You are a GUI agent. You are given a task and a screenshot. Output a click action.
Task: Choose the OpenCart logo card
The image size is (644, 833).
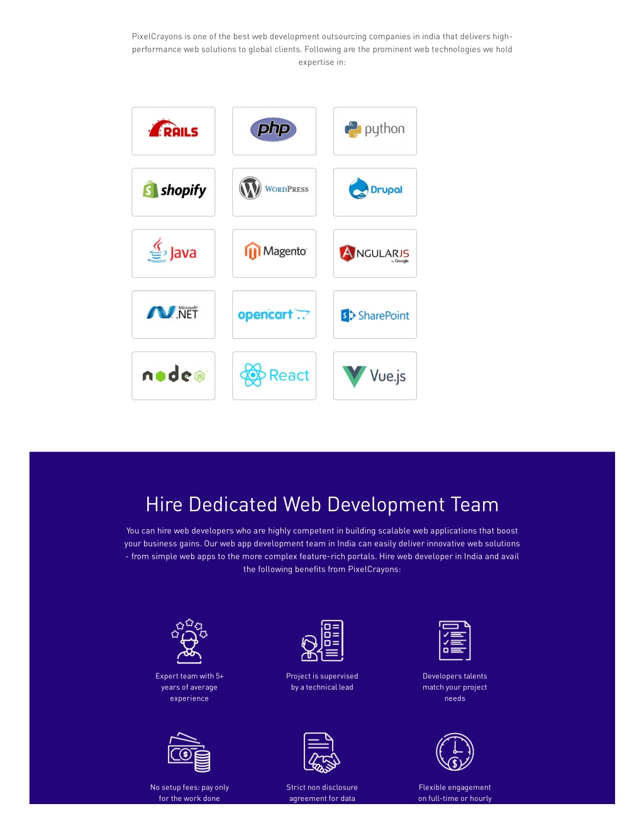point(274,314)
